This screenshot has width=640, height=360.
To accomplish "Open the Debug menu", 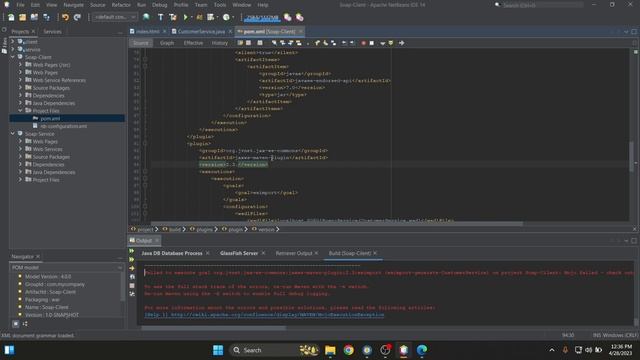I will pos(160,5).
